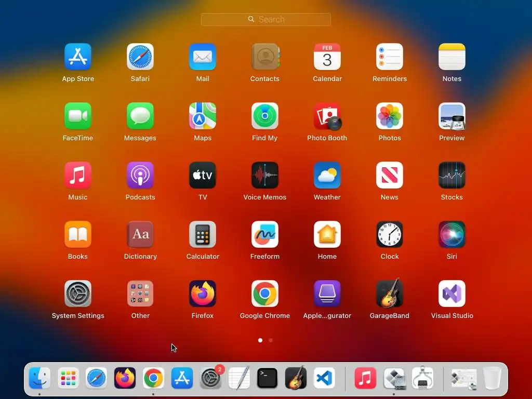Open GarageBand from the Launchpad grid

[x=390, y=293]
